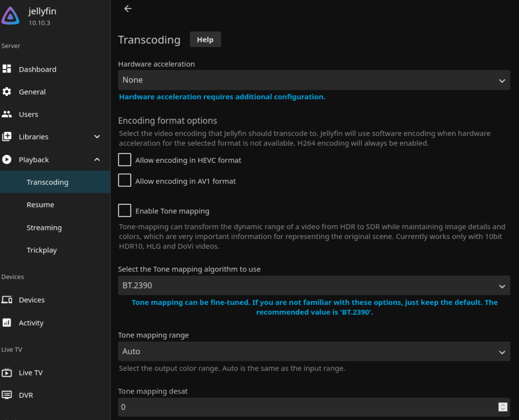Viewport: 519px width, 420px height.
Task: Click the Encoding format options heading
Action: (x=167, y=120)
